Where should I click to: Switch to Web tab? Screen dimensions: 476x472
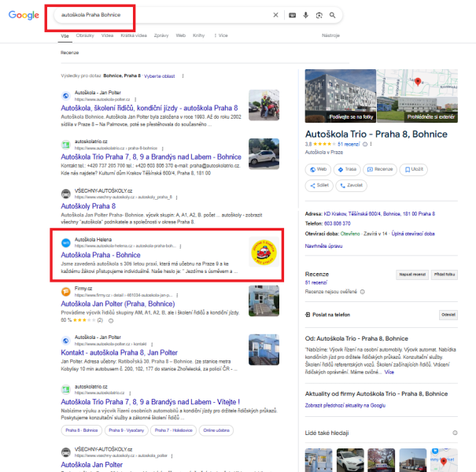coord(181,35)
